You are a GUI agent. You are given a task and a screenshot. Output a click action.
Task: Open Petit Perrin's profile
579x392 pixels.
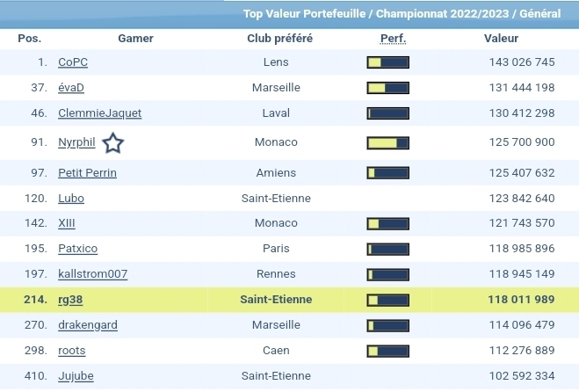87,173
